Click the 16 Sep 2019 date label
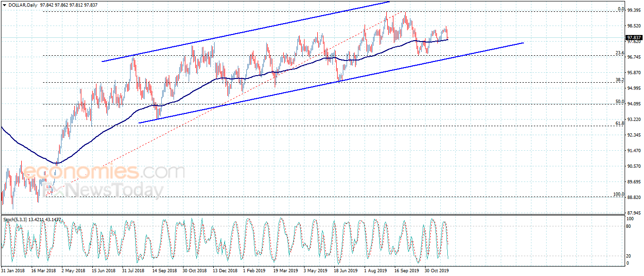This screenshot has height=276, width=644. click(x=406, y=271)
